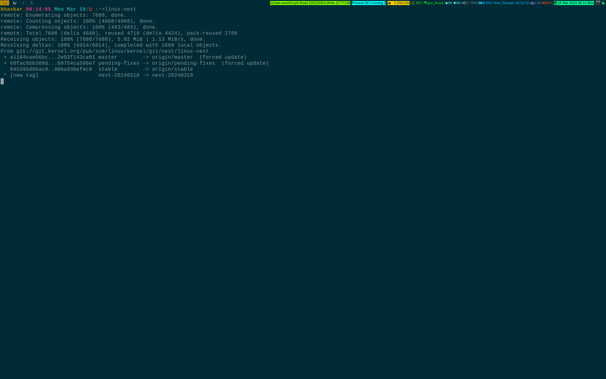Click the 'origin/pending-fixes (forced update)' text
This screenshot has width=606, height=379.
click(x=210, y=63)
